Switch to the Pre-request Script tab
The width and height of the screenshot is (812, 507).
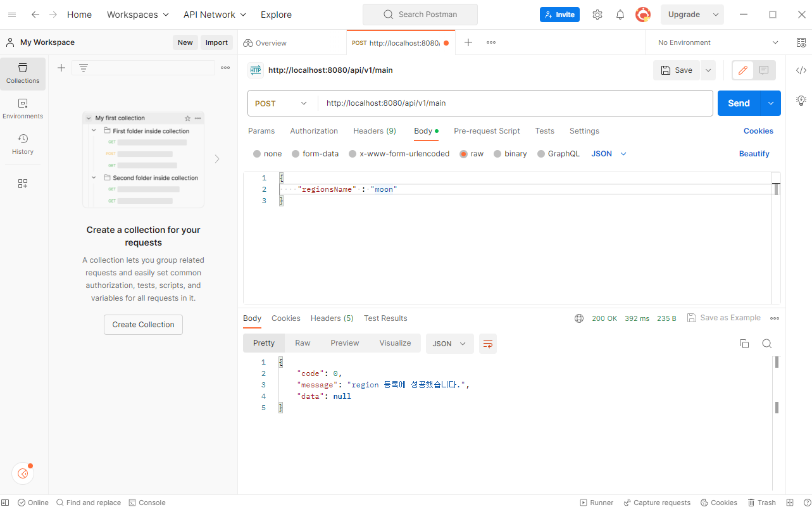point(487,131)
